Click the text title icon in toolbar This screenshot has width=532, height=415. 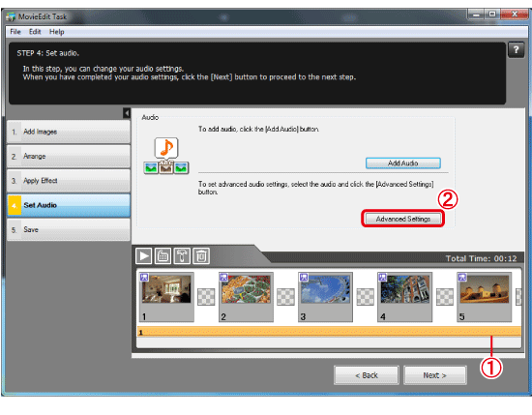(182, 255)
